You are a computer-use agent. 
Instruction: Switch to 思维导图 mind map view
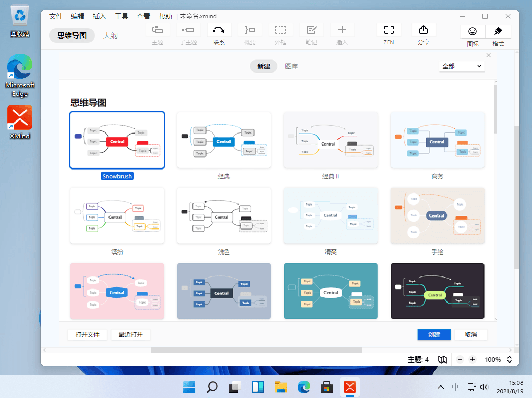(71, 35)
